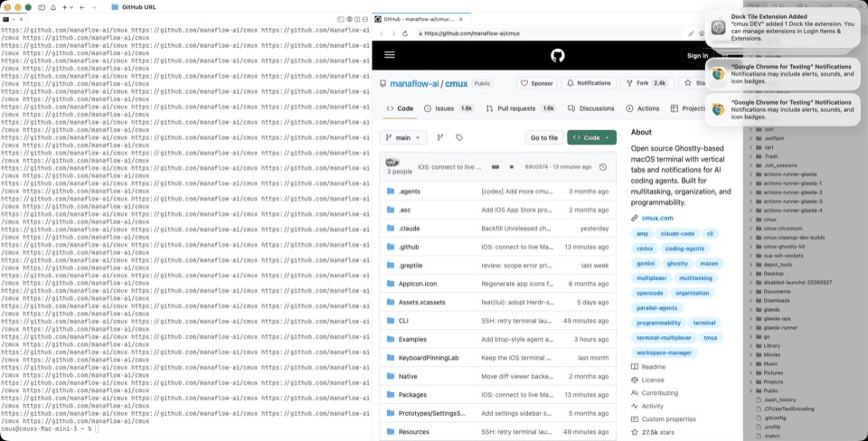Open the .claude folder
868x441 pixels.
(x=409, y=229)
